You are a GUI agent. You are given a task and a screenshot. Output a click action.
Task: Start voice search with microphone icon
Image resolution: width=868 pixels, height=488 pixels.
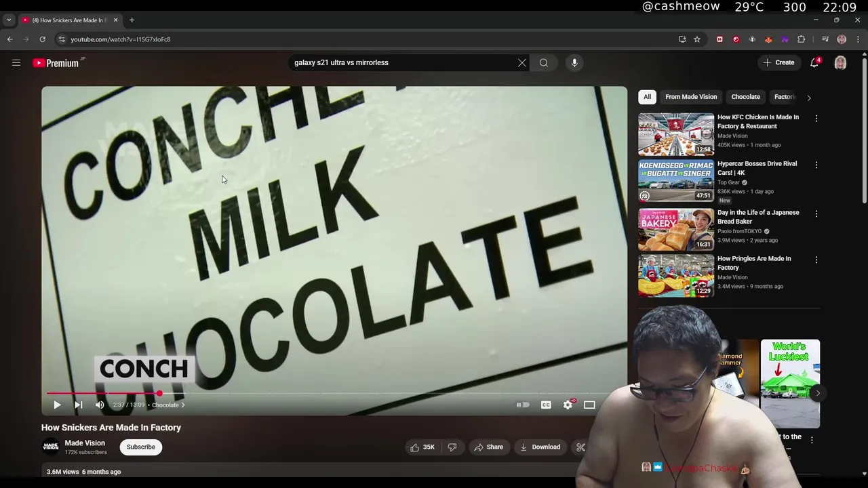[574, 62]
